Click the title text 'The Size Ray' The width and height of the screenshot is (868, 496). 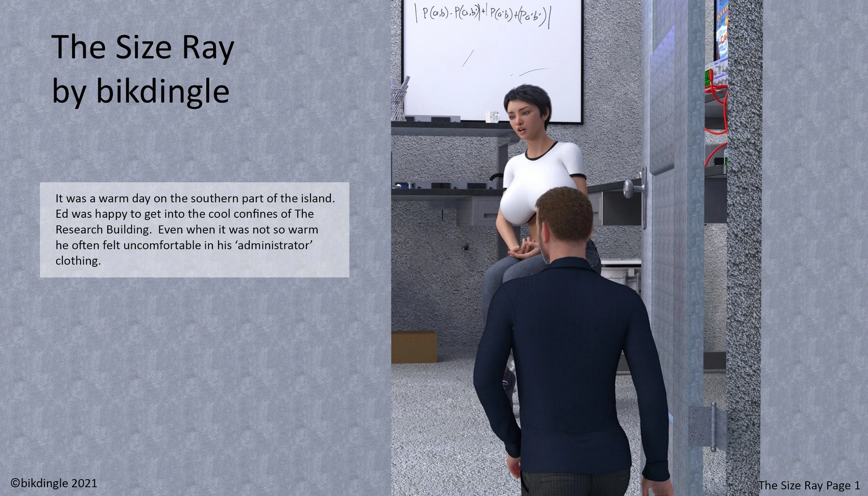tap(142, 47)
